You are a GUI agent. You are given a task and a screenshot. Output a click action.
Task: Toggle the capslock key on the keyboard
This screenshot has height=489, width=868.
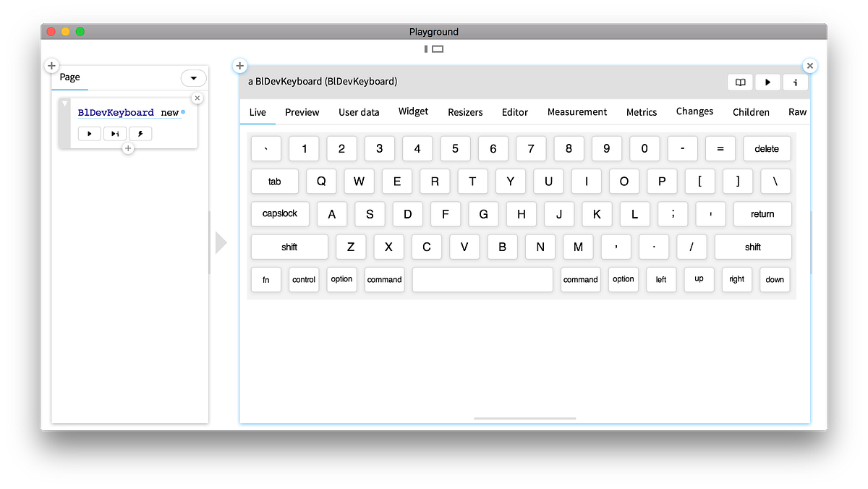(x=280, y=214)
